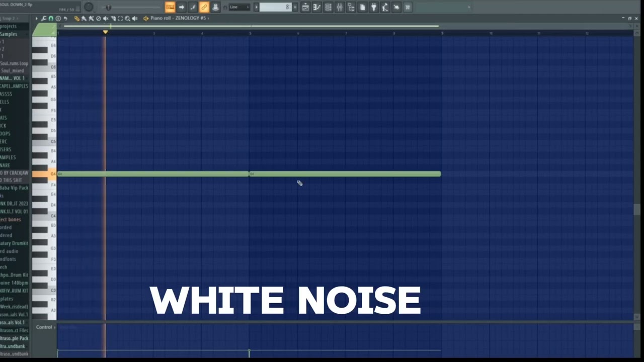
Task: Click the piano roll vertical scrollbar thumb
Action: 637,209
